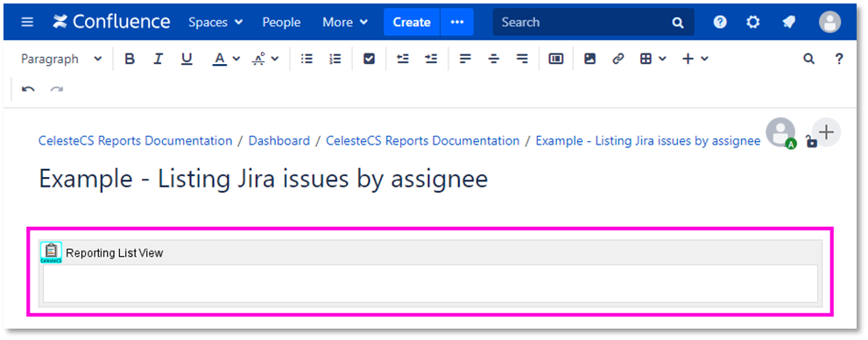Click the search magnifier icon in header
Viewport: 868px width, 340px height.
click(678, 23)
